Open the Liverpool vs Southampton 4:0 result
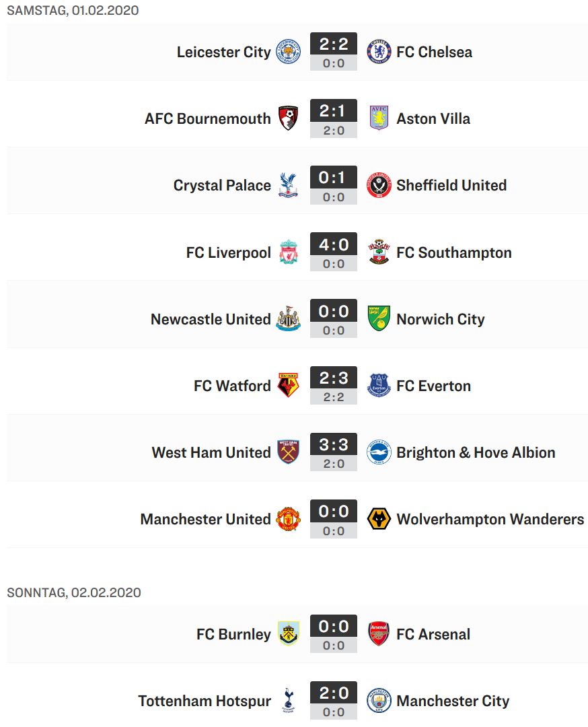Viewport: 588px width, 727px height. click(x=333, y=252)
